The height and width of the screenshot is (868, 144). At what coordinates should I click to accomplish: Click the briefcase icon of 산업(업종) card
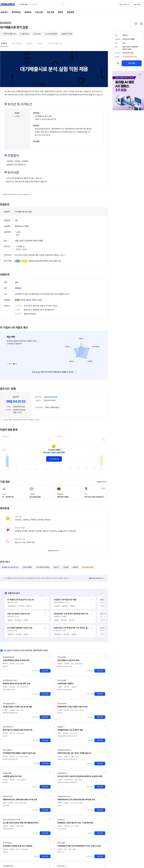pos(59,489)
